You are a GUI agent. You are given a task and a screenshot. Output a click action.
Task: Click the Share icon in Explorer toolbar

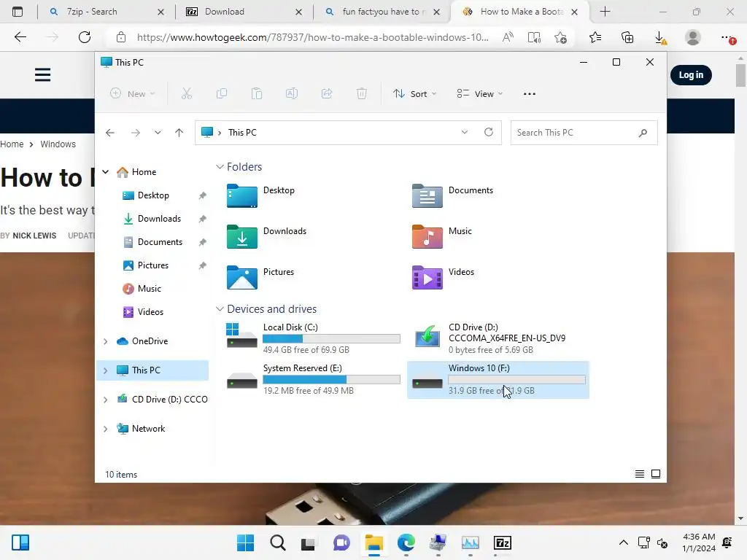pyautogui.click(x=327, y=94)
